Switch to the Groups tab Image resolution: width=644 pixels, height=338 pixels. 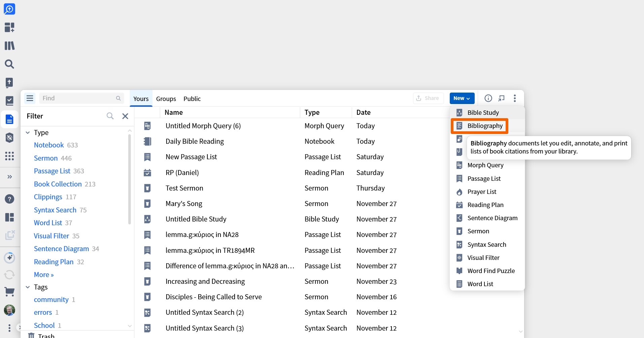tap(166, 99)
